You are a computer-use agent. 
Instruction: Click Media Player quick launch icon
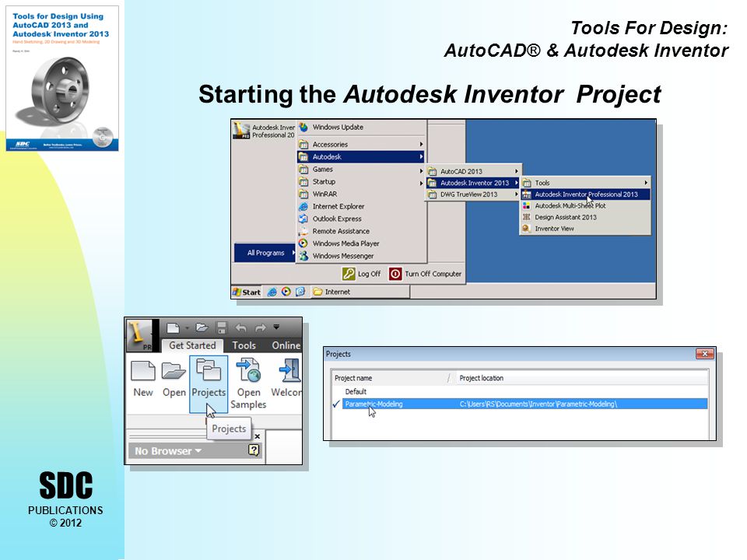pos(286,292)
